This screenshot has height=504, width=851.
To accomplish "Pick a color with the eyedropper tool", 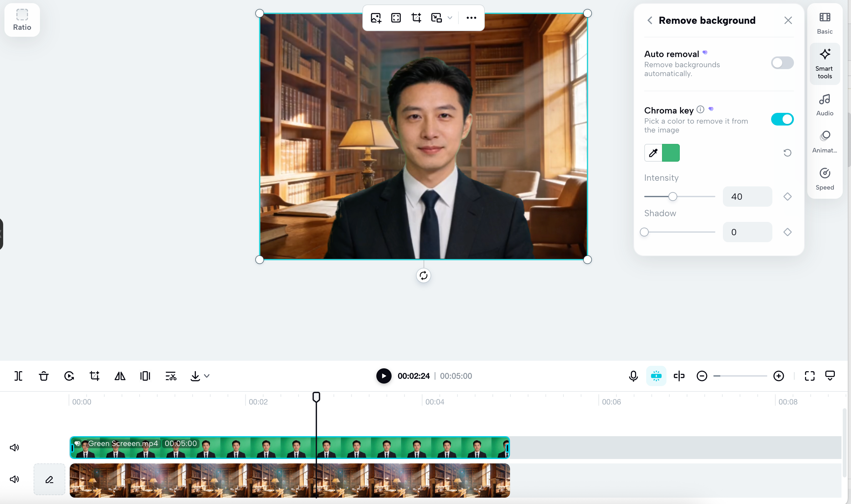I will [x=653, y=153].
